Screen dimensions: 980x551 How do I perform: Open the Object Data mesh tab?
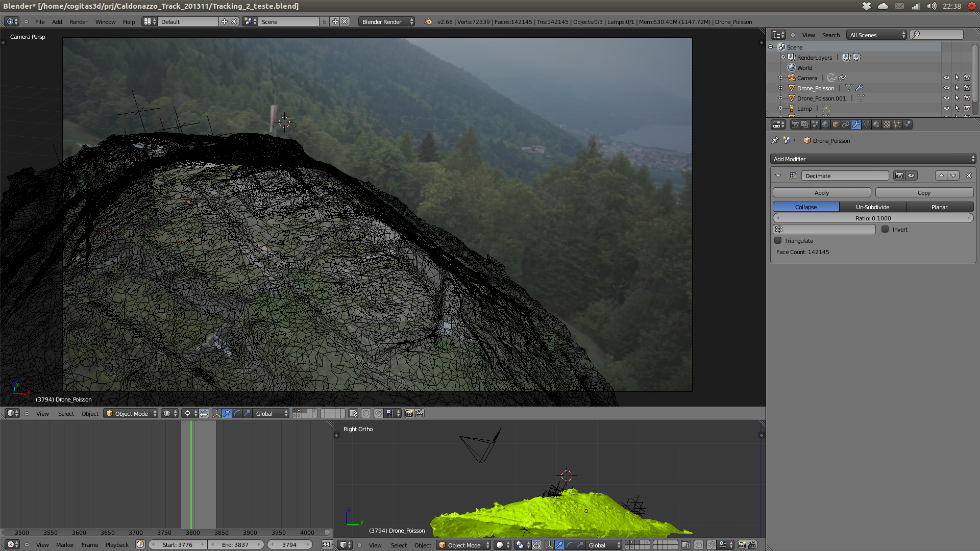tap(866, 124)
